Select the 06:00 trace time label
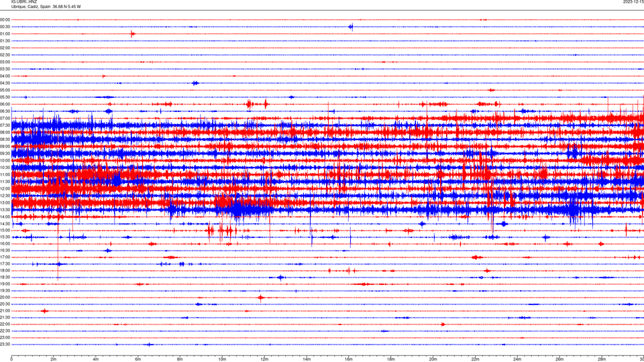This screenshot has height=362, width=644. click(x=5, y=105)
